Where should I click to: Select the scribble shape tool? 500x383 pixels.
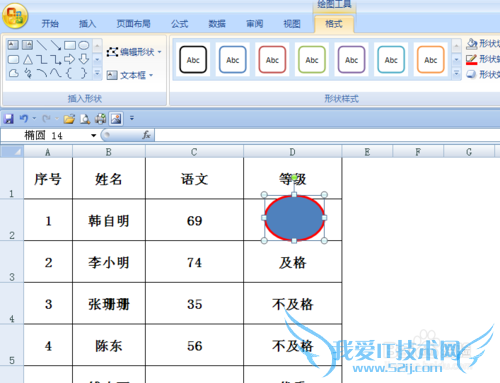28,73
